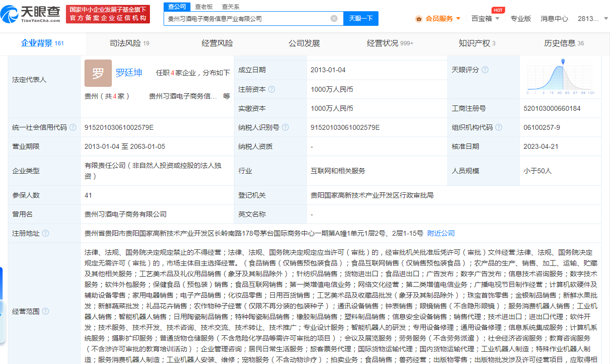Switch to the 查公司 search tab
Image resolution: width=610 pixels, height=364 pixels.
pyautogui.click(x=177, y=6)
